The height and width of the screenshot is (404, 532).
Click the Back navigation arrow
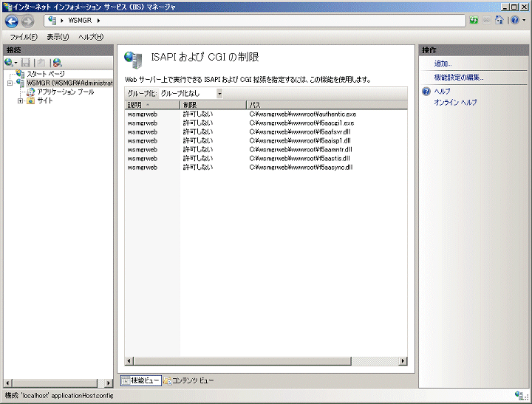(12, 21)
